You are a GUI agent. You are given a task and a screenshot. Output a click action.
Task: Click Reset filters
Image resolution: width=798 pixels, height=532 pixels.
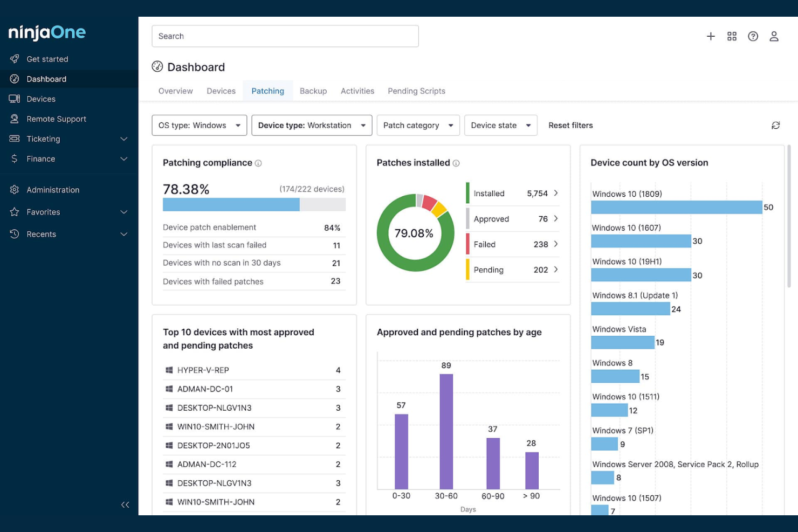(570, 126)
